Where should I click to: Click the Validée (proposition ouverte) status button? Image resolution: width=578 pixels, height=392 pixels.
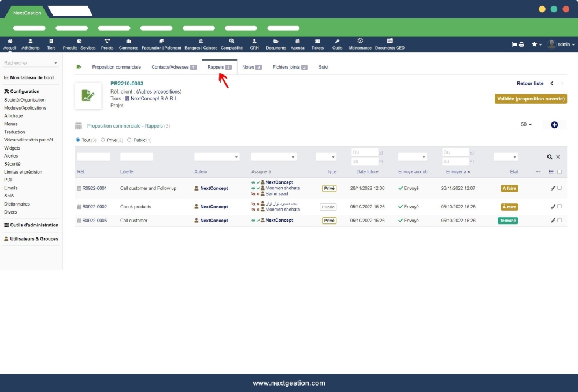[532, 98]
